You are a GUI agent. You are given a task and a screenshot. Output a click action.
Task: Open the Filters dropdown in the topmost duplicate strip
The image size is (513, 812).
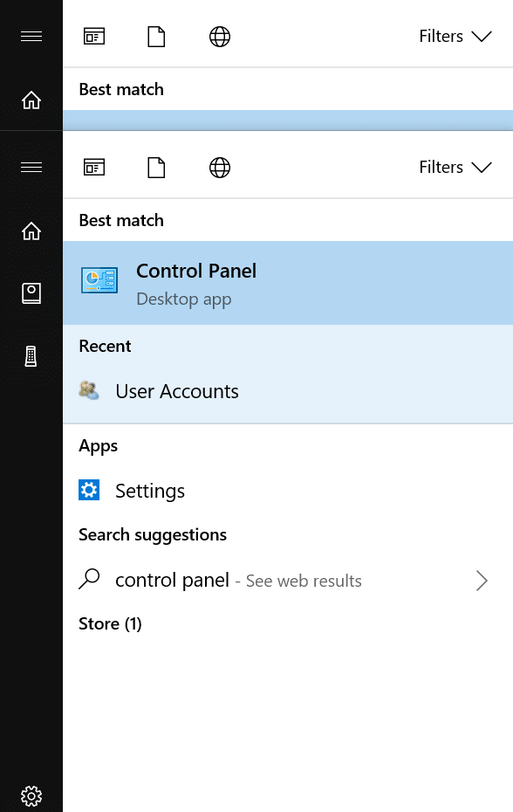click(455, 37)
